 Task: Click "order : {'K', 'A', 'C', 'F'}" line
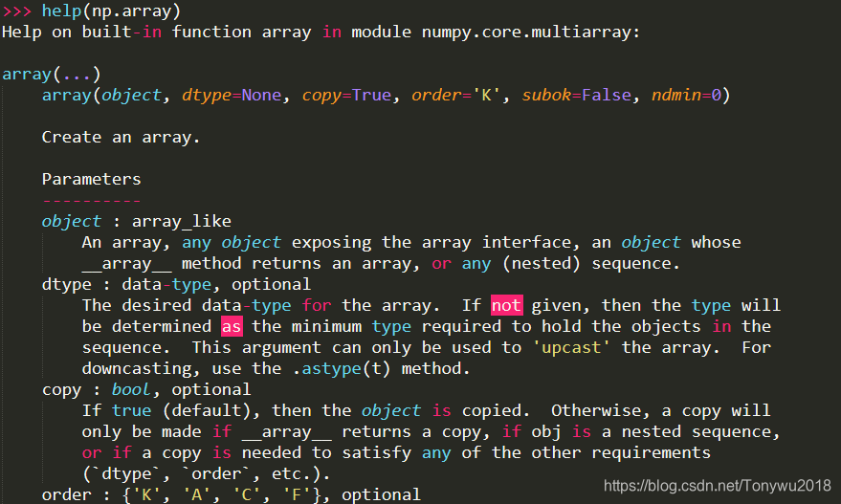point(187,494)
